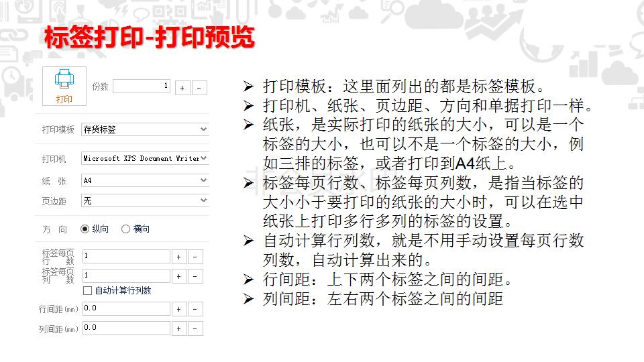This screenshot has height=362, width=644.
Task: Select the 纵向 portrait radio button
Action: point(85,229)
